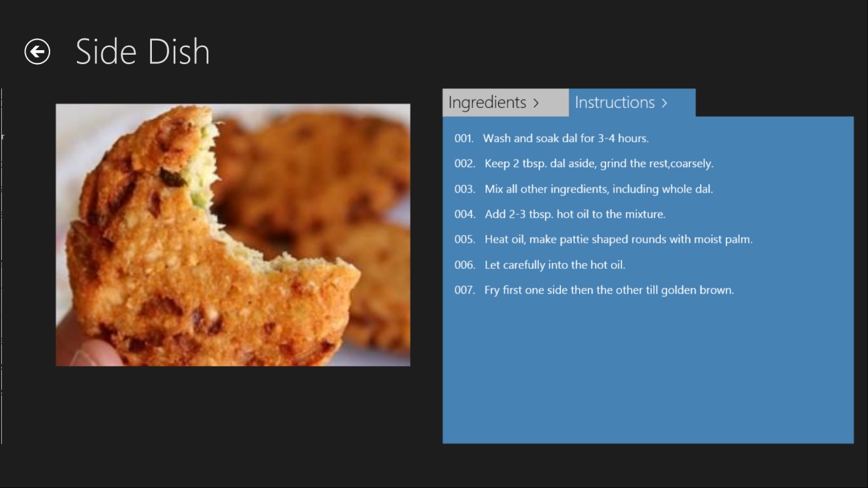This screenshot has width=868, height=488.
Task: Select the 'Heat oil, make pattie' instruction
Action: [618, 240]
